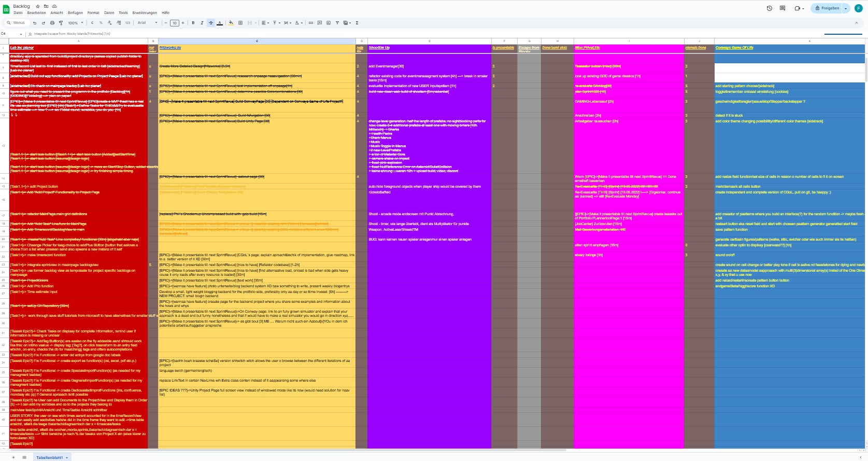The image size is (868, 461).
Task: Check the cloud save status icon
Action: point(53,6)
